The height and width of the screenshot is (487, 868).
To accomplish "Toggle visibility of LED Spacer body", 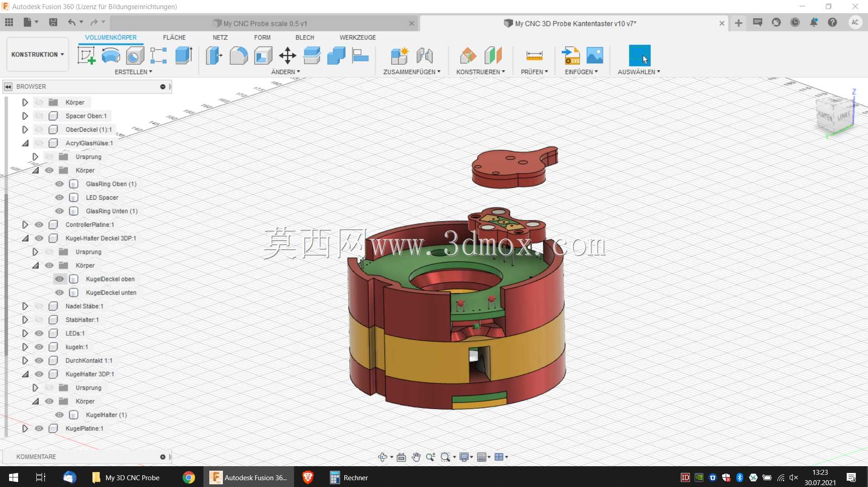I will (59, 197).
